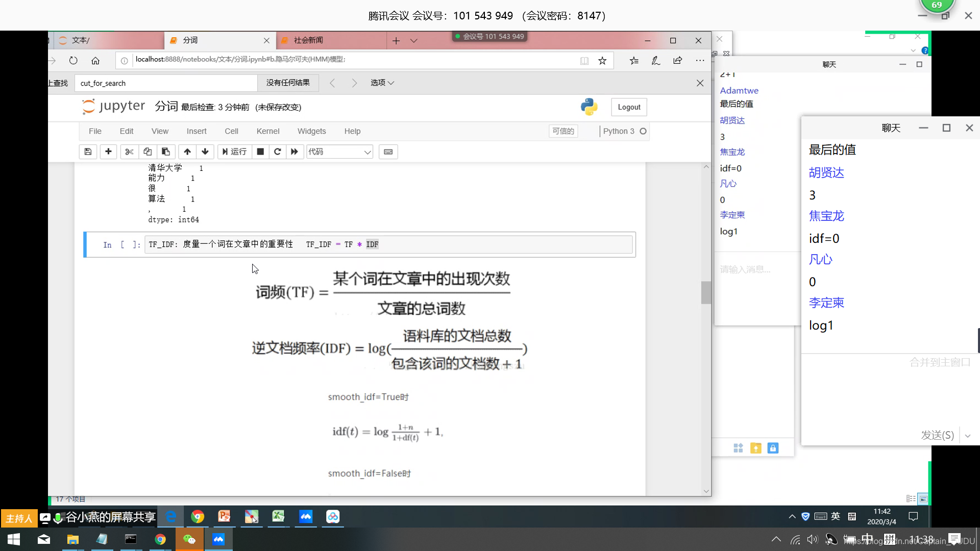
Task: Restart the kernel with the circular arrow
Action: [278, 152]
